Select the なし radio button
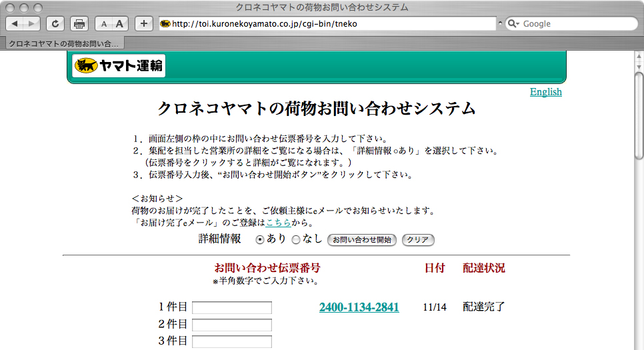Image resolution: width=644 pixels, height=350 pixels. pos(296,240)
